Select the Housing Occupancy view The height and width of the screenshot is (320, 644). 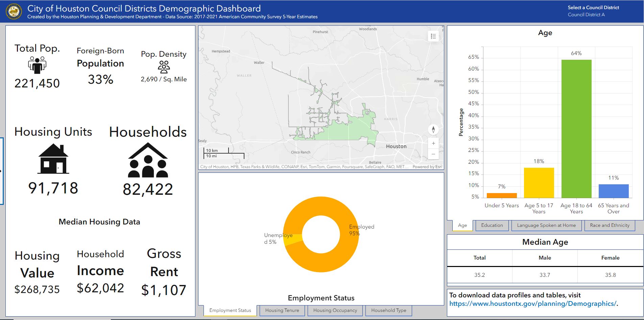tap(335, 310)
